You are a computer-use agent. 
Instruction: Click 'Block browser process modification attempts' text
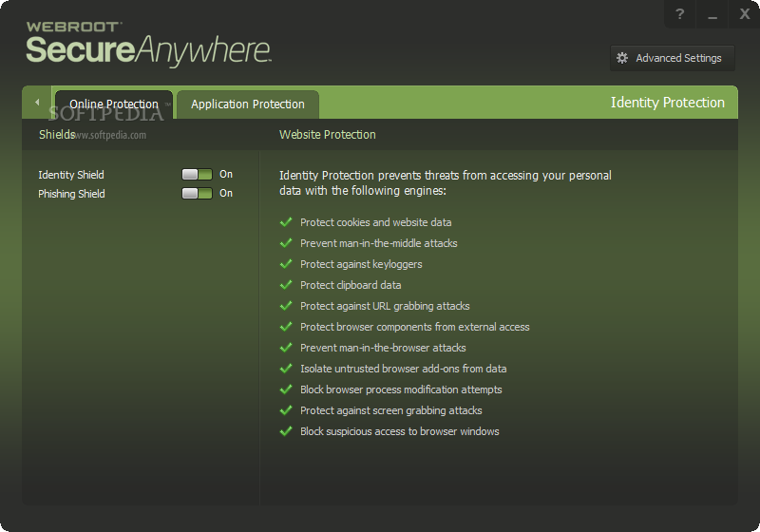(401, 389)
